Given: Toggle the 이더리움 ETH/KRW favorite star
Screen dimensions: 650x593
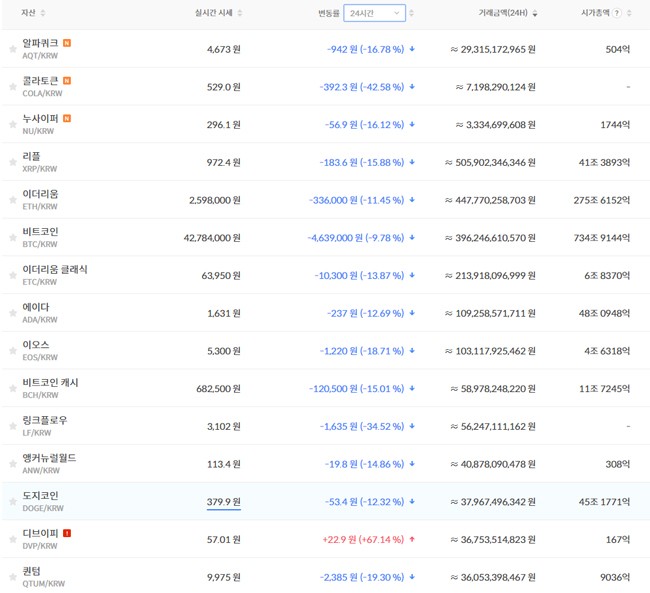Looking at the screenshot, I should point(13,200).
